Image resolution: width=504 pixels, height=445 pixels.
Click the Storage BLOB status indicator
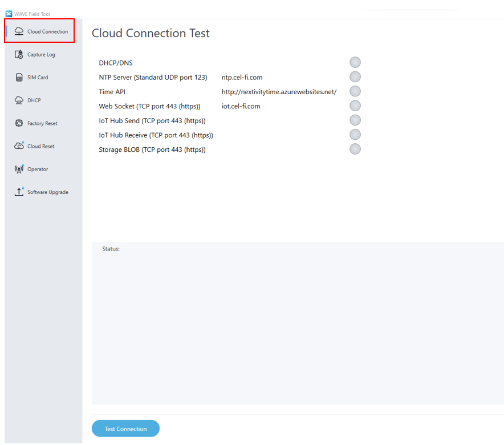(x=355, y=148)
